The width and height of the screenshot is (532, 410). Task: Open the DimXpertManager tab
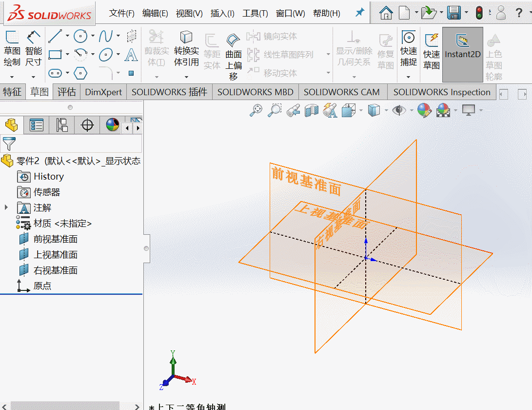tap(87, 125)
